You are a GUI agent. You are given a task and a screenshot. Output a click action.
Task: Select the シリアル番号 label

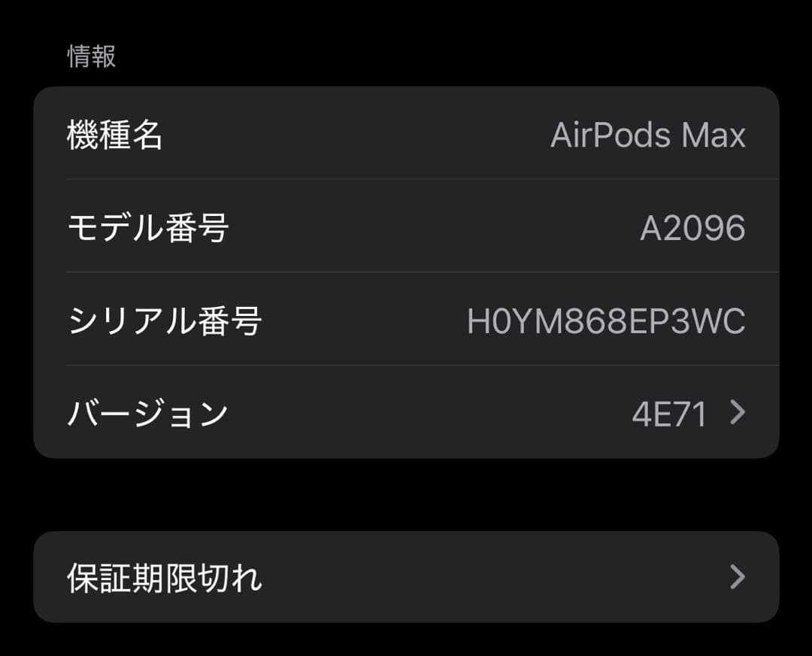pos(165,320)
